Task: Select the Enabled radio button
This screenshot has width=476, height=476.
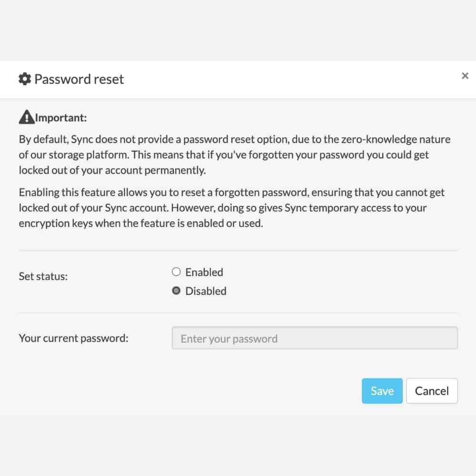Action: (x=176, y=272)
